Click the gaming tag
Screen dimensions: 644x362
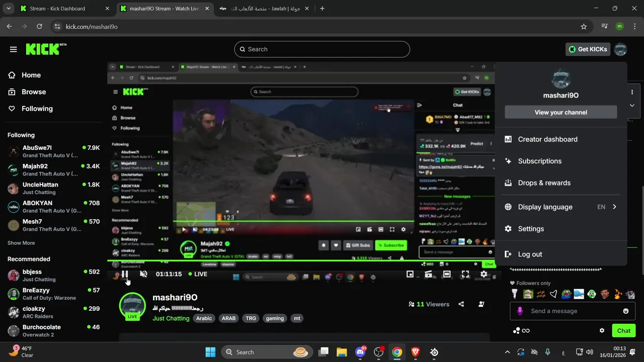click(275, 318)
